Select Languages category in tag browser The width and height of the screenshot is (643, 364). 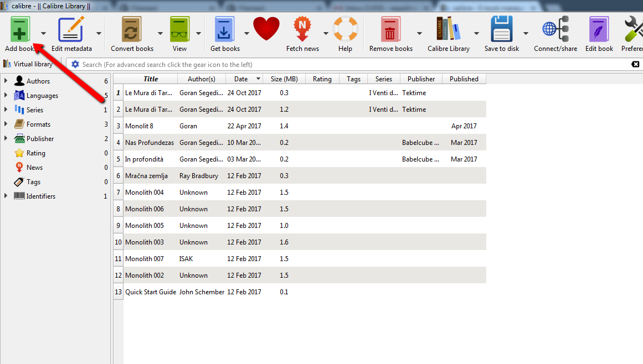point(42,95)
